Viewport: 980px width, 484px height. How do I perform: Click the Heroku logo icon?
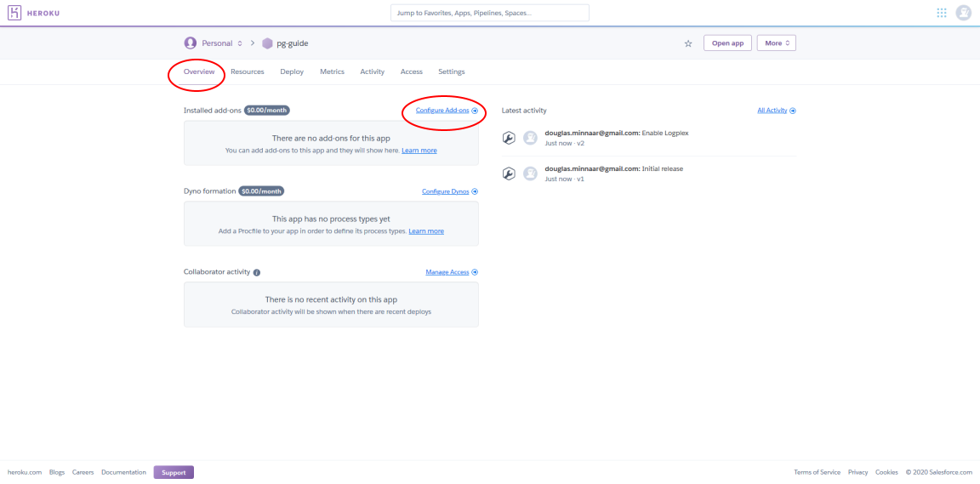pyautogui.click(x=14, y=13)
